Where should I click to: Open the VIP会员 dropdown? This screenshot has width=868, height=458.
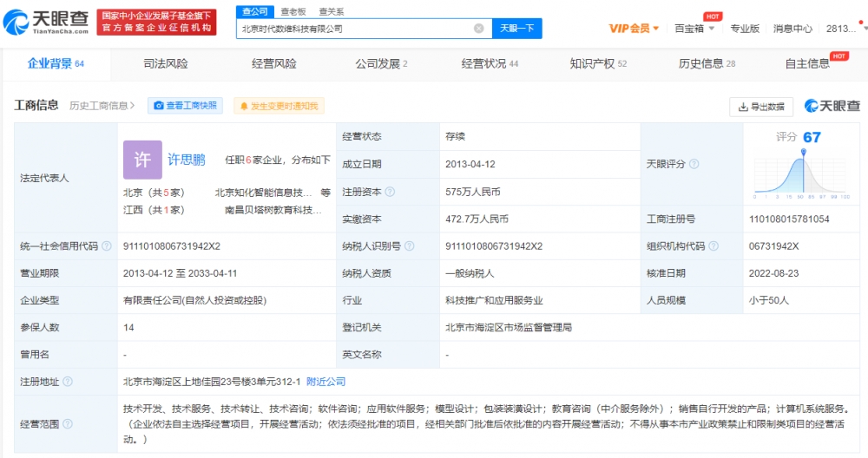634,29
